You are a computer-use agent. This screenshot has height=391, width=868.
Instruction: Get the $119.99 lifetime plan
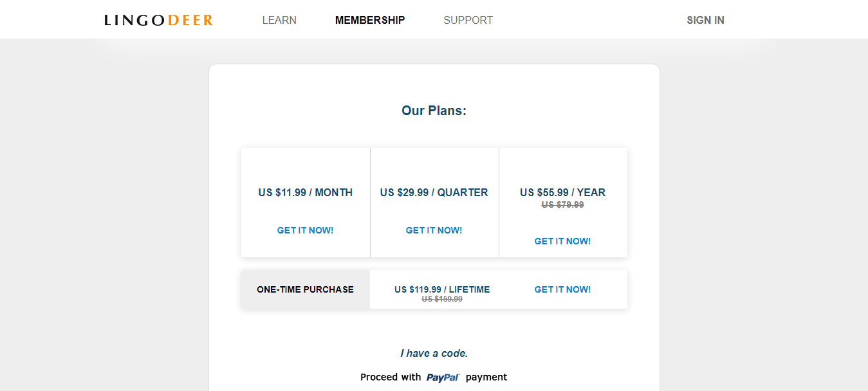tap(562, 289)
